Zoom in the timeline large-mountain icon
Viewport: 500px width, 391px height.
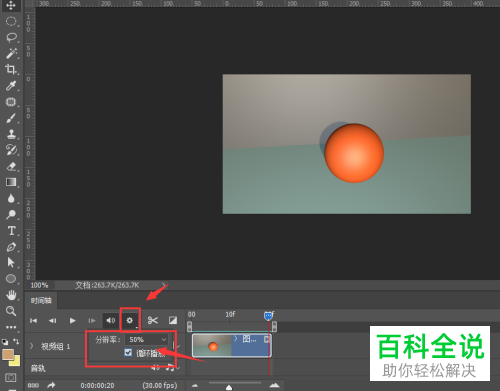pos(274,385)
